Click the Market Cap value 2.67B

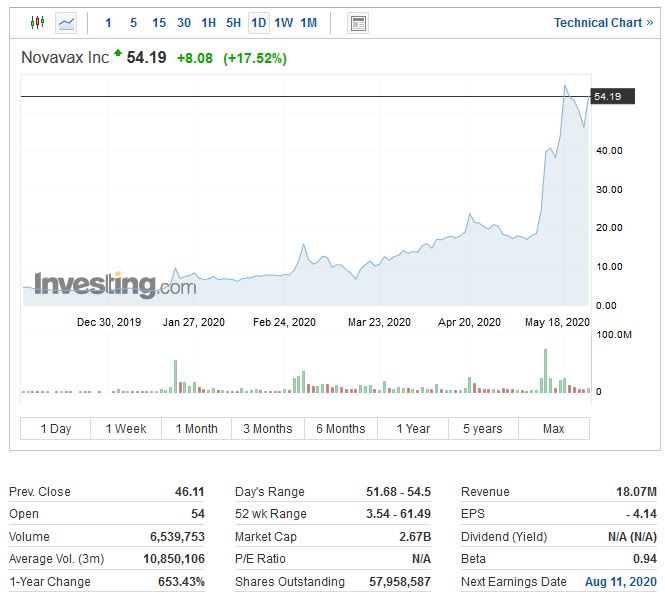point(415,536)
